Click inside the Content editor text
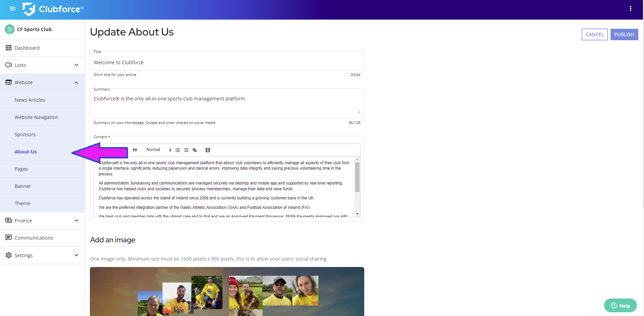The width and height of the screenshot is (644, 316). 224,187
